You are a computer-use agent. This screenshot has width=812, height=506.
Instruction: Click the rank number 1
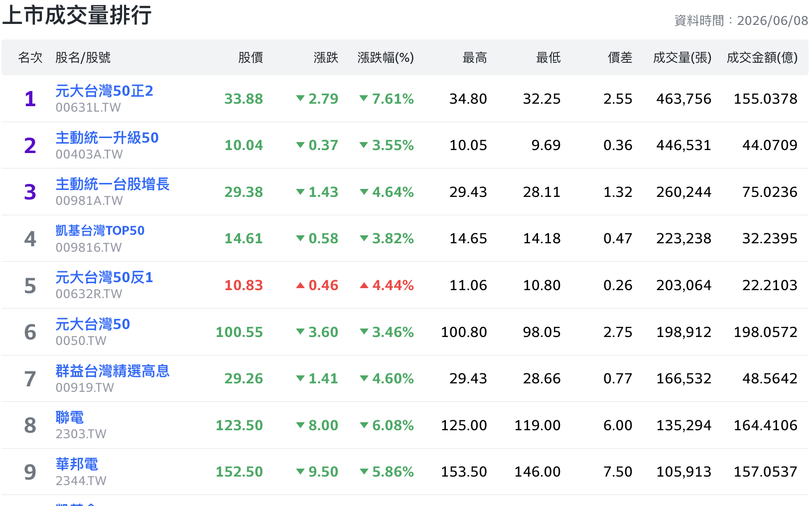pyautogui.click(x=30, y=99)
